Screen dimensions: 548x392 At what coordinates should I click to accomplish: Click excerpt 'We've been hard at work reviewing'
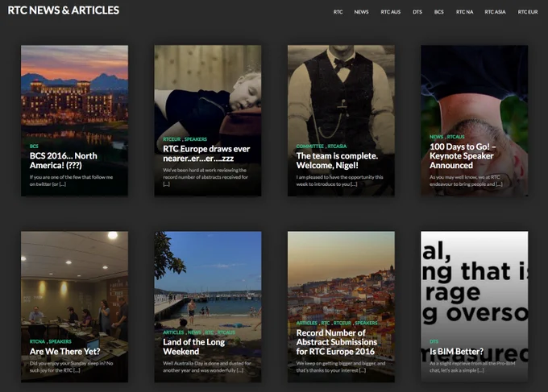coord(205,177)
